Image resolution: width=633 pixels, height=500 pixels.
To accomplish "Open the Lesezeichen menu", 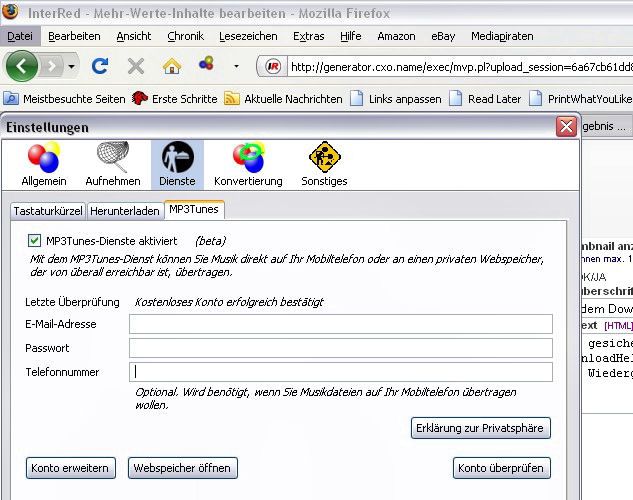I will click(x=248, y=36).
